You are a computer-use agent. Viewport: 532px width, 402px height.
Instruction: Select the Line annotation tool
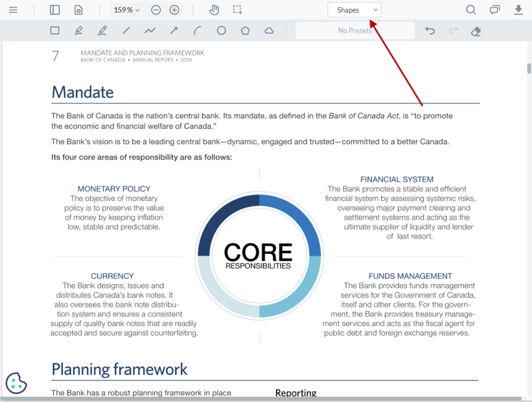point(126,31)
